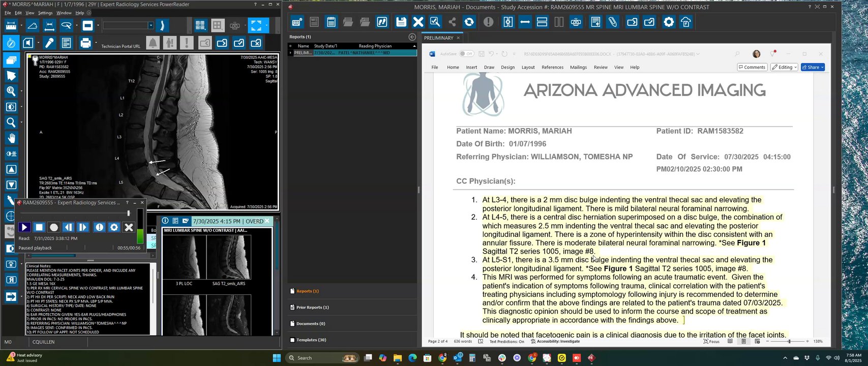Open the attachment paperclip icon
The height and width of the screenshot is (366, 868).
pos(613,22)
